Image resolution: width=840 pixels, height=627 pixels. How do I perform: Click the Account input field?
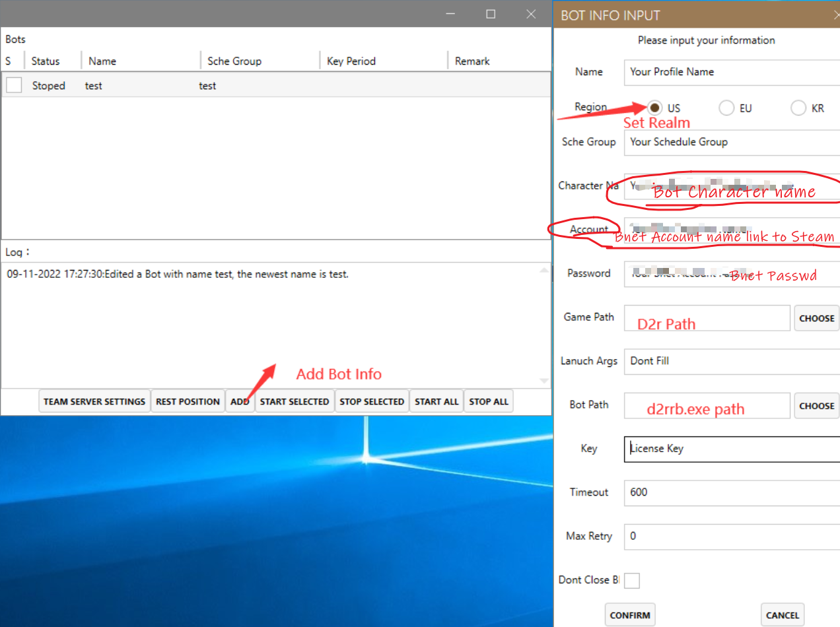click(732, 230)
